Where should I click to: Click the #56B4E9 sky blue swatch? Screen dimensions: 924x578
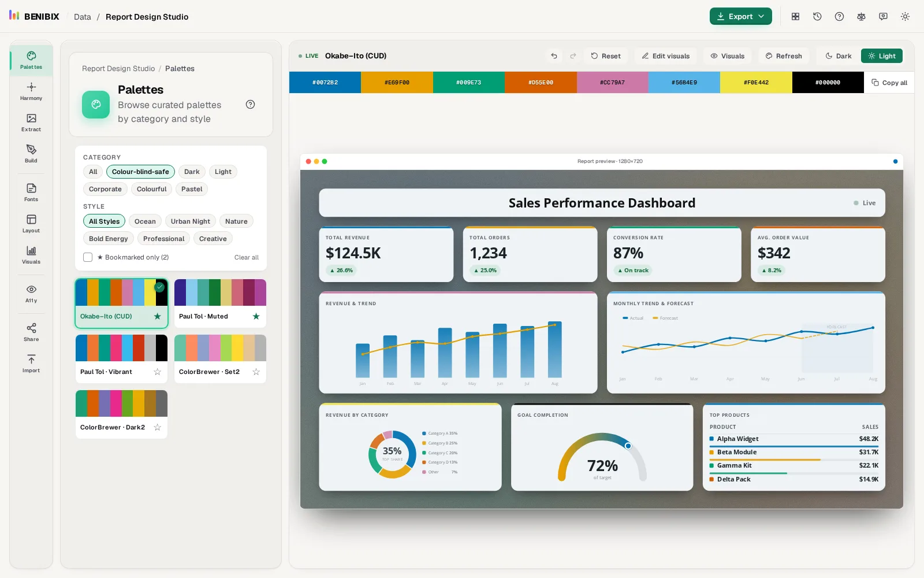[684, 83]
